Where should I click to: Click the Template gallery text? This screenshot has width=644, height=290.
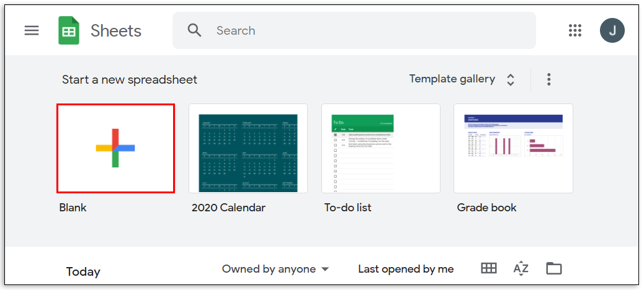pyautogui.click(x=452, y=79)
